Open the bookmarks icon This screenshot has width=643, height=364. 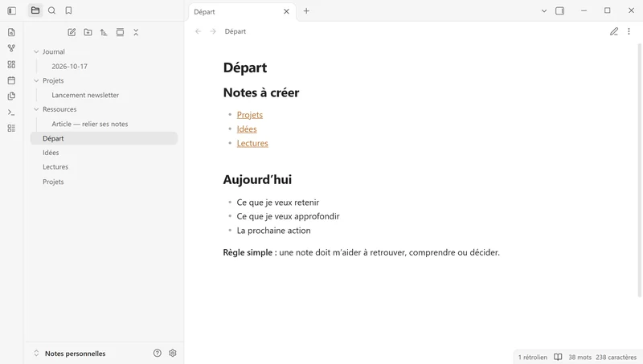tap(68, 10)
